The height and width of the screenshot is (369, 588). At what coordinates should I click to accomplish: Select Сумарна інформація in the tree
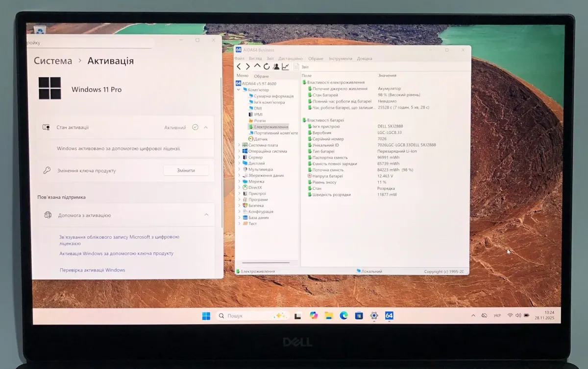click(273, 96)
